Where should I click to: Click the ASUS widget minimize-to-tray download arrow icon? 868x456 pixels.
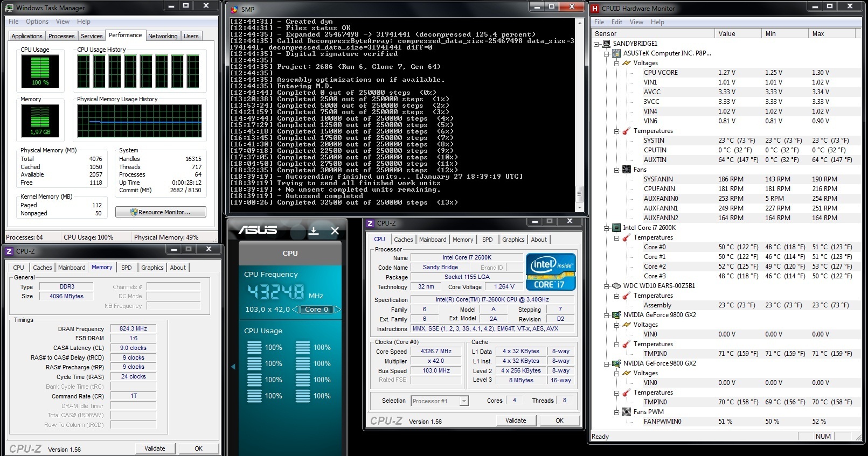314,231
